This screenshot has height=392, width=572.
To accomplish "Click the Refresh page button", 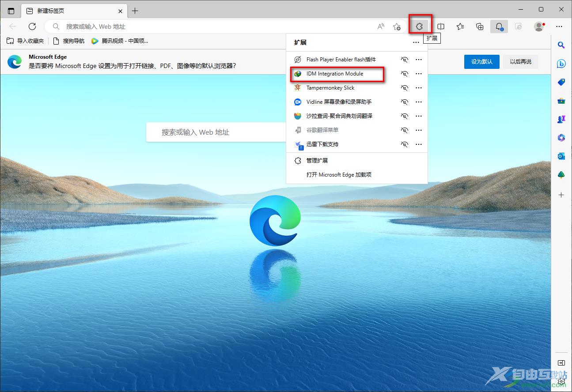I will pos(32,26).
